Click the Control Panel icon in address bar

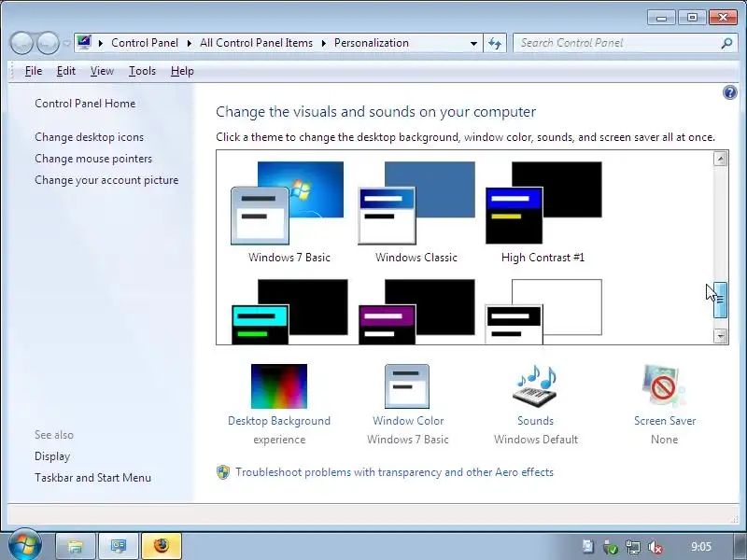point(84,43)
